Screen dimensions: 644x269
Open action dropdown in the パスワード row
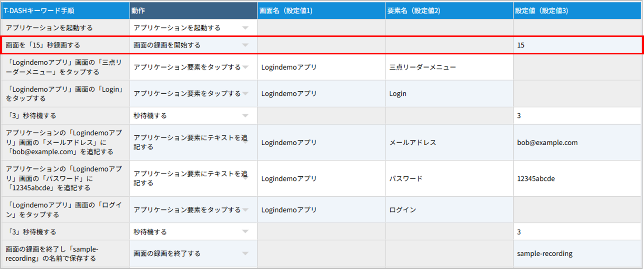point(245,178)
